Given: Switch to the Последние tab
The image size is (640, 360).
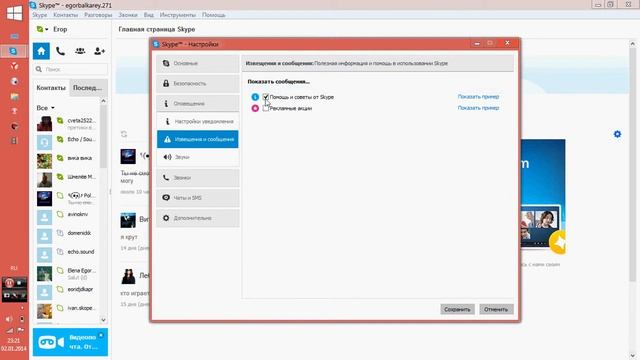Looking at the screenshot, I should (88, 88).
